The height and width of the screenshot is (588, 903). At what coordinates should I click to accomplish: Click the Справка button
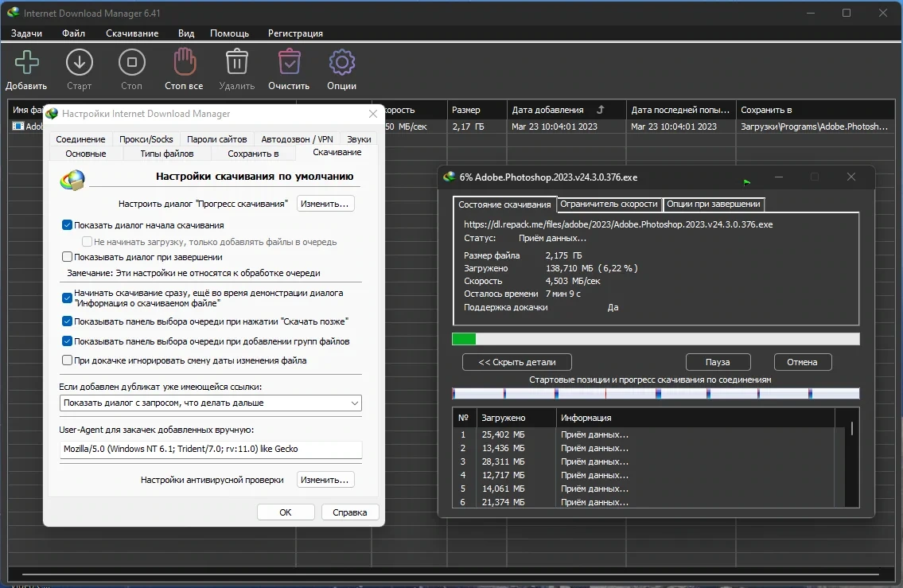pos(349,512)
